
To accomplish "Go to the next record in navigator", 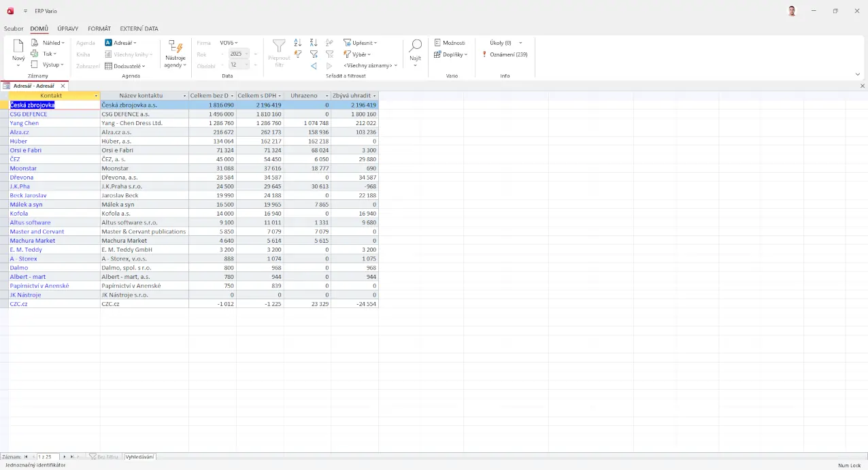I will 65,457.
